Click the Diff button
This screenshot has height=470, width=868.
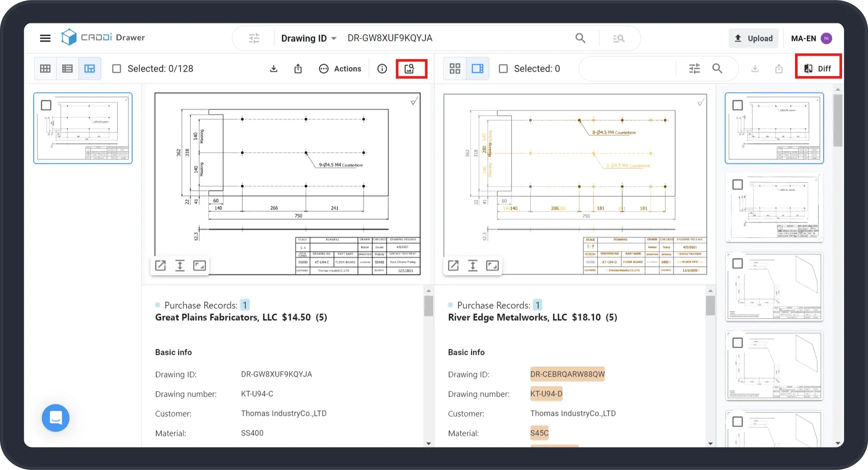818,69
